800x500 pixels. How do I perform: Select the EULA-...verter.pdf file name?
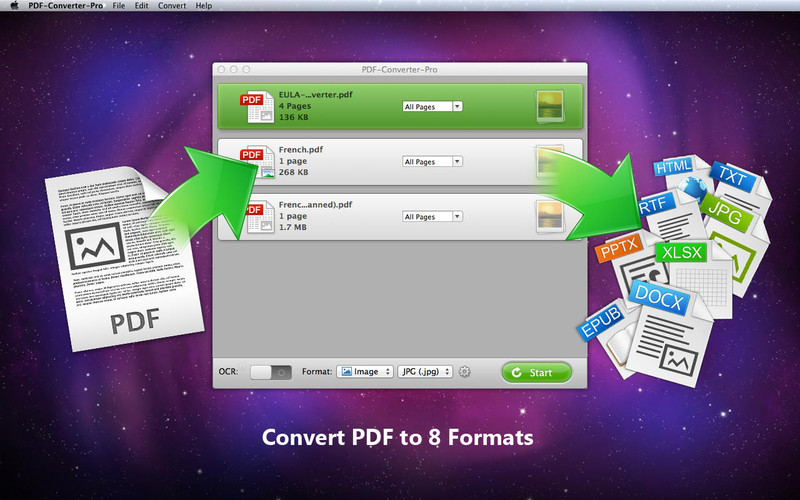pos(315,94)
